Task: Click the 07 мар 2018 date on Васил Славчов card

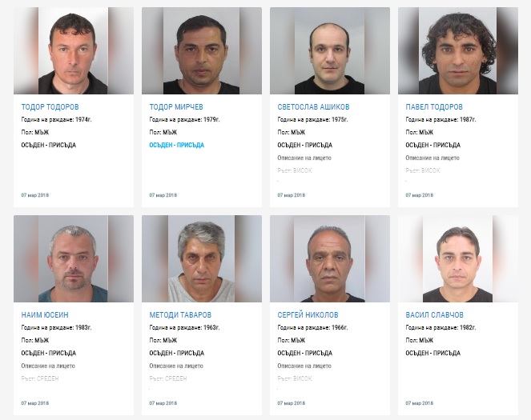Action: 419,403
